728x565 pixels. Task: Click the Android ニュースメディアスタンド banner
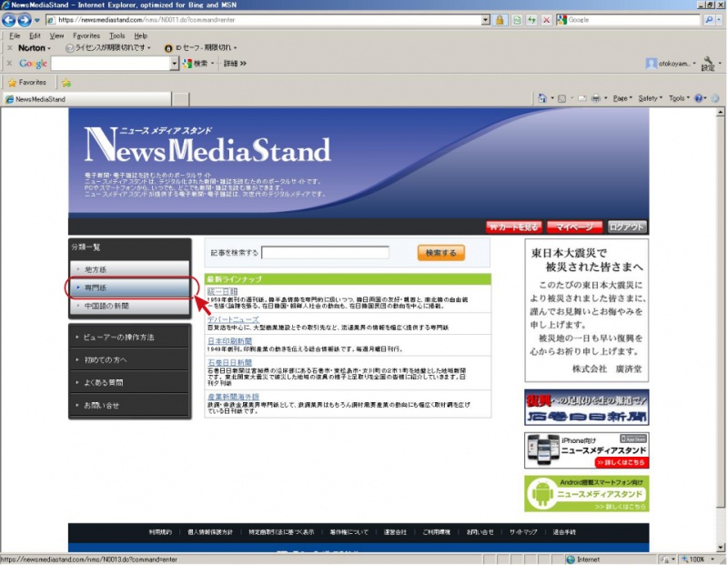[587, 494]
